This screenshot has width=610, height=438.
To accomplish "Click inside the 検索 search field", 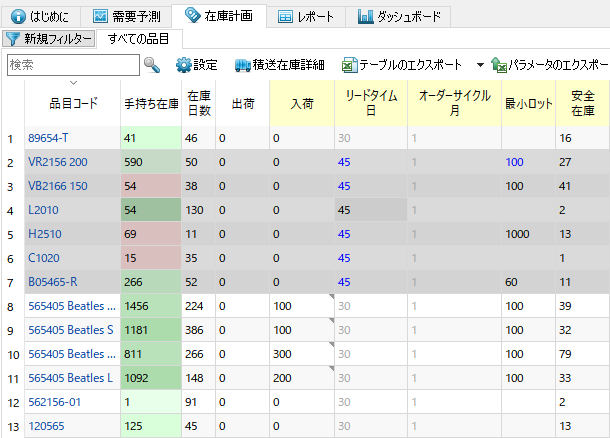I will point(72,65).
